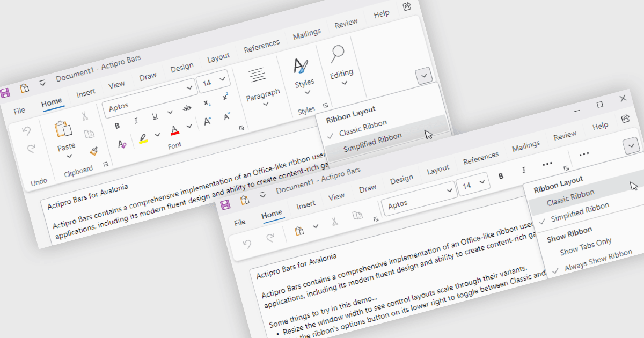This screenshot has height=338, width=644.
Task: Switch to Insert tab in back window
Action: click(x=85, y=93)
